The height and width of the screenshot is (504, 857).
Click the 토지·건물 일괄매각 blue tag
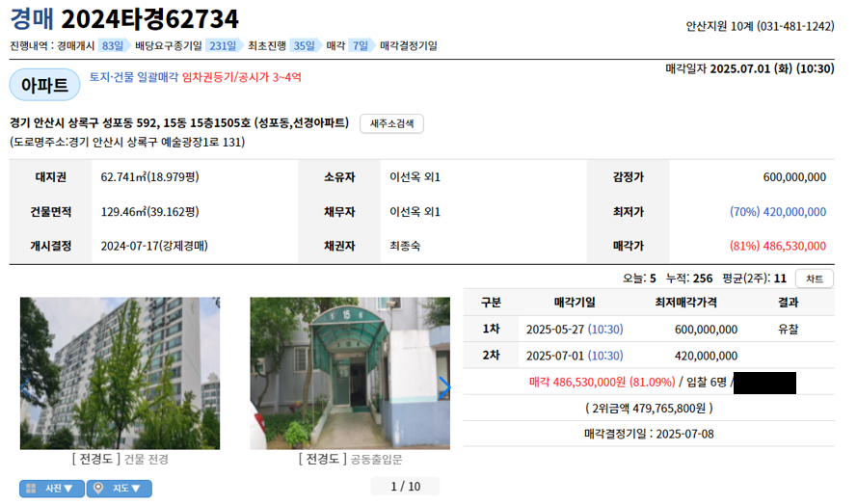pos(134,77)
